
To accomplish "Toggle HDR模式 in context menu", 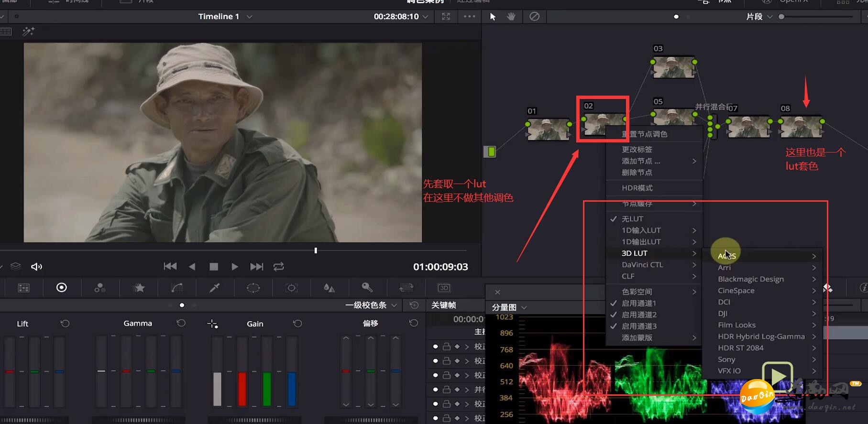I will tap(637, 188).
